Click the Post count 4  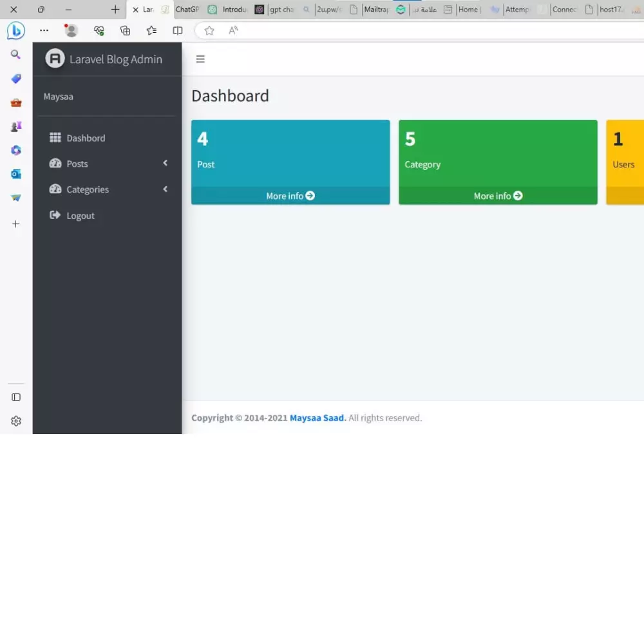202,139
